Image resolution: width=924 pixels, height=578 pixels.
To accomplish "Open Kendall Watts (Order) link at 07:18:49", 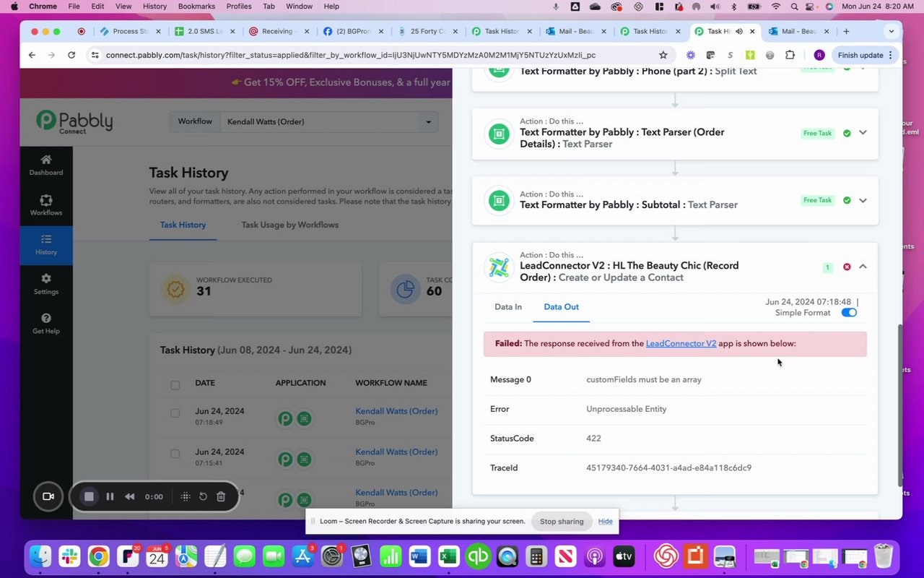I will click(396, 411).
